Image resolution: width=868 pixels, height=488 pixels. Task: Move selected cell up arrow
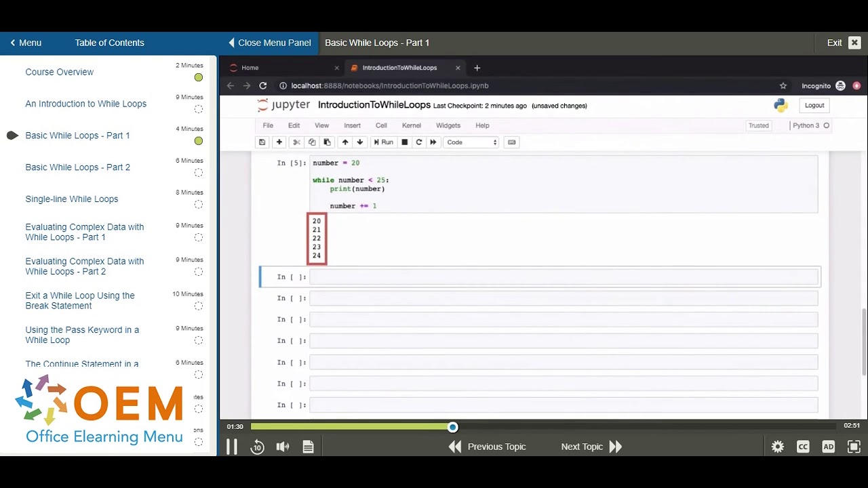pyautogui.click(x=345, y=142)
